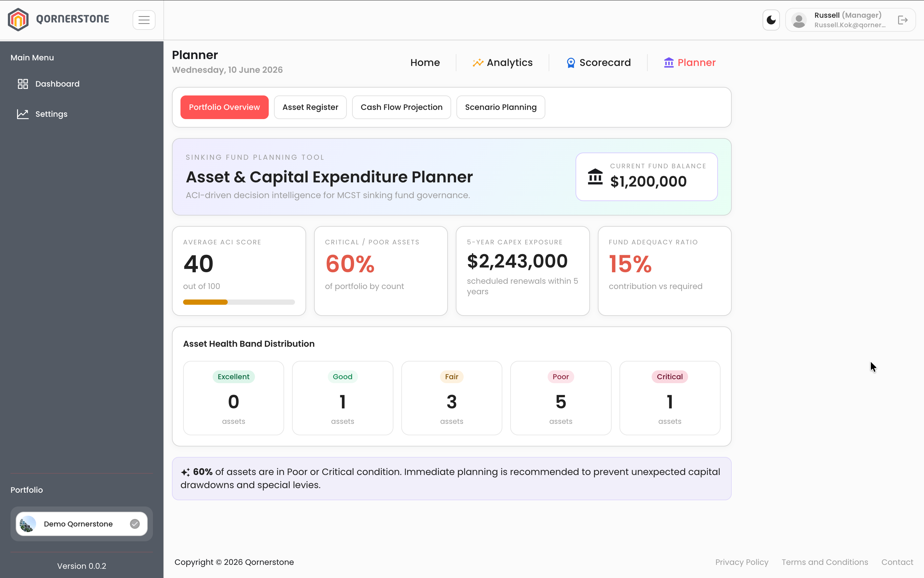
Task: Switch to Scenario Planning tab
Action: (x=500, y=107)
